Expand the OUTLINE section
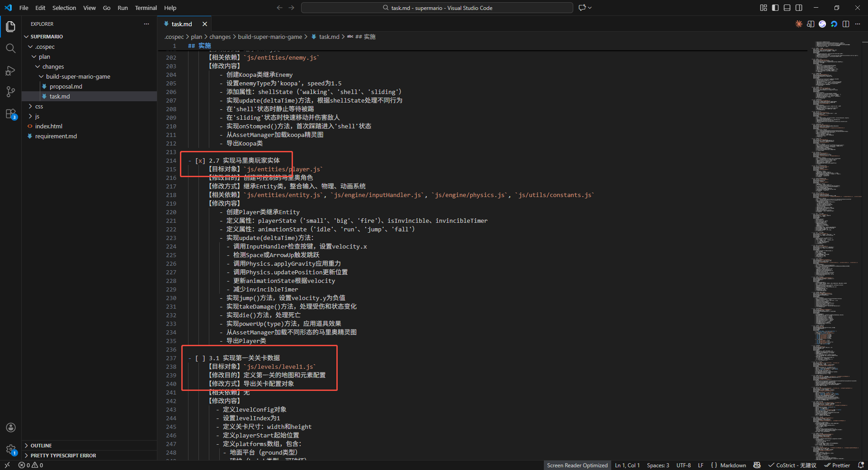Image resolution: width=868 pixels, height=470 pixels. (x=41, y=446)
